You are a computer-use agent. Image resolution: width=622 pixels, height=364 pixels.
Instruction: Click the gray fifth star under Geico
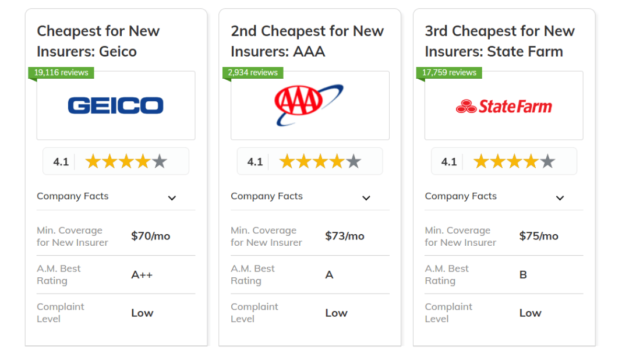coord(160,161)
